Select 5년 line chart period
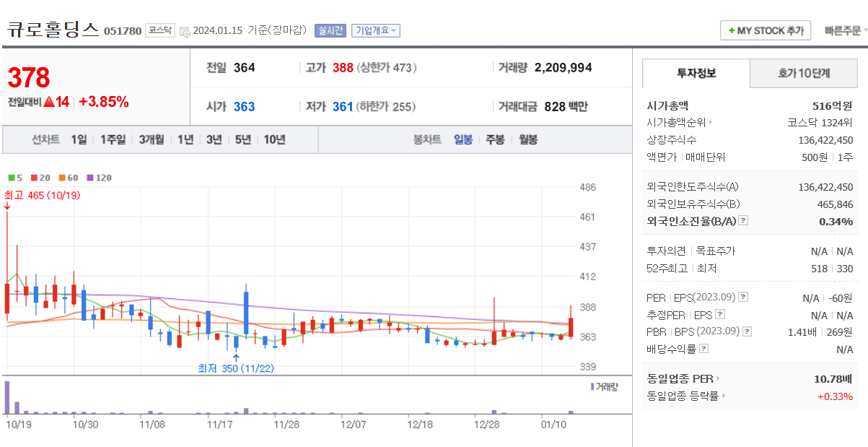 (x=243, y=139)
